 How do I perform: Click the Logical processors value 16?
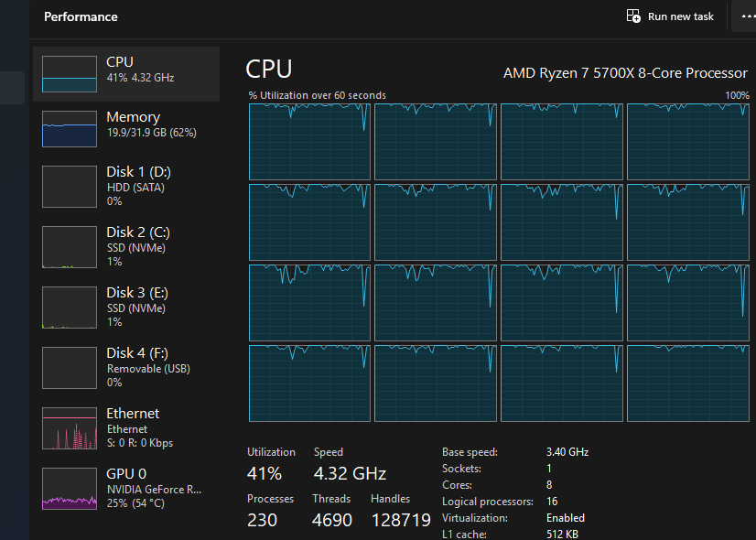click(552, 502)
